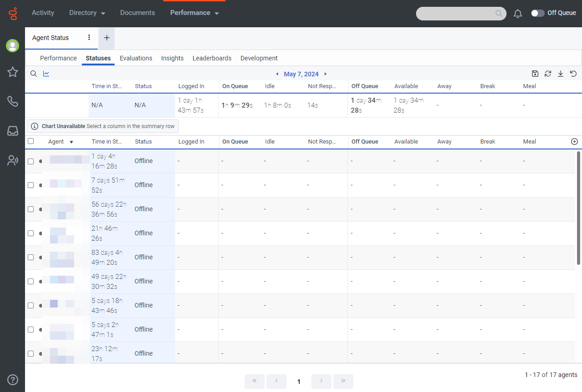Export data using the download icon
582x392 pixels.
561,74
